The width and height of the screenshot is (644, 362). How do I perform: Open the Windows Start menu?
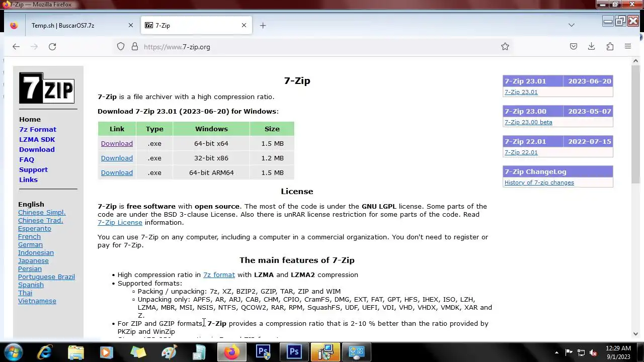pos(14,352)
